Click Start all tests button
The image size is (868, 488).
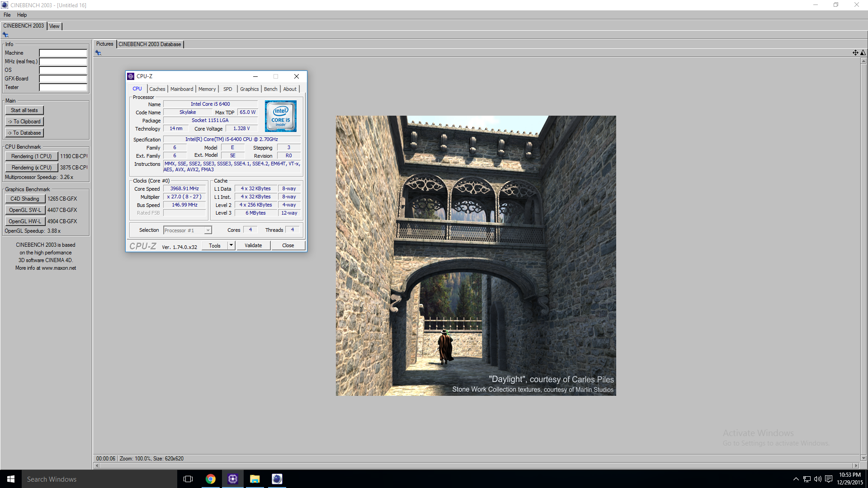pyautogui.click(x=24, y=110)
